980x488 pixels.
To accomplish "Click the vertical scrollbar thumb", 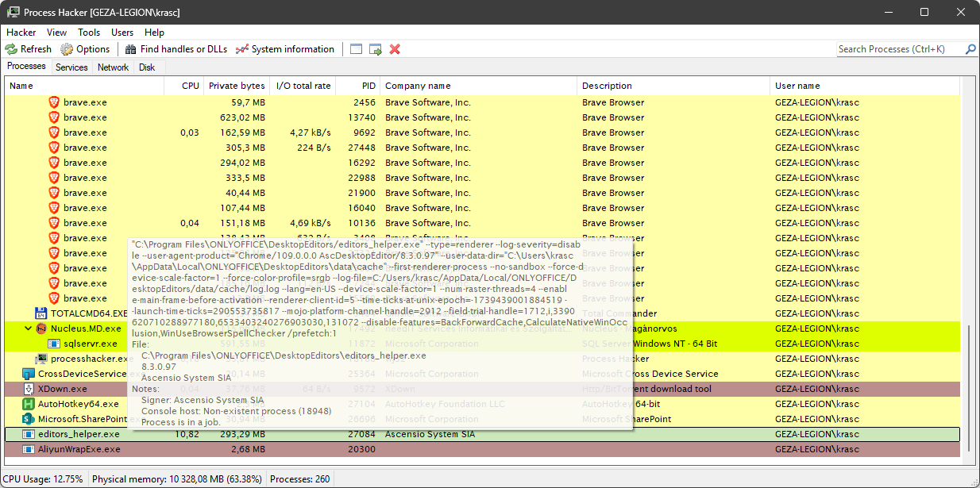I will point(967,390).
